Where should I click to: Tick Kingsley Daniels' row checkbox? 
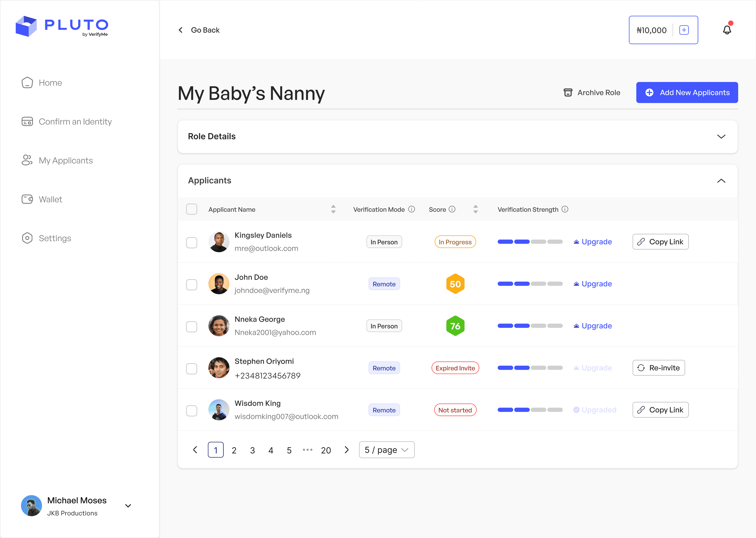[192, 242]
